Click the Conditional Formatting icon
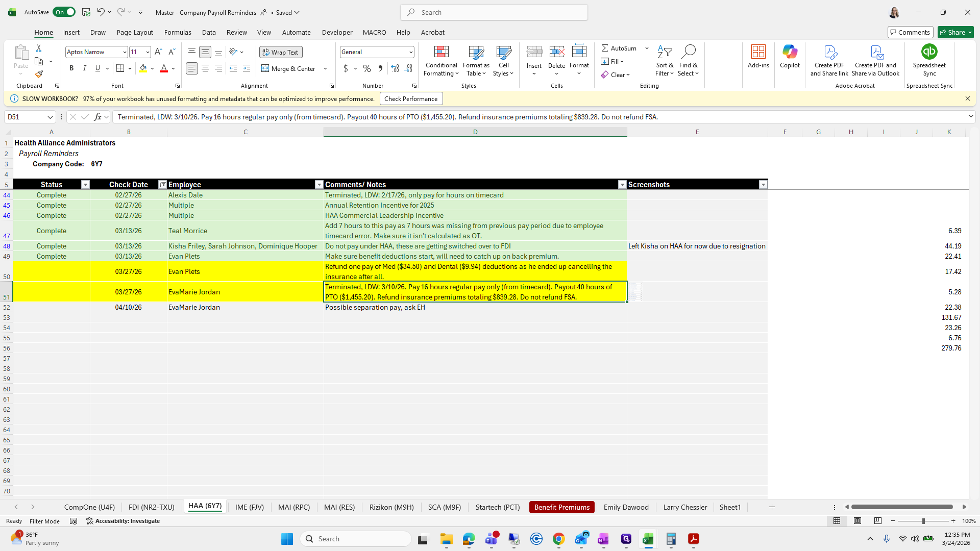Viewport: 980px width, 551px height. [441, 52]
